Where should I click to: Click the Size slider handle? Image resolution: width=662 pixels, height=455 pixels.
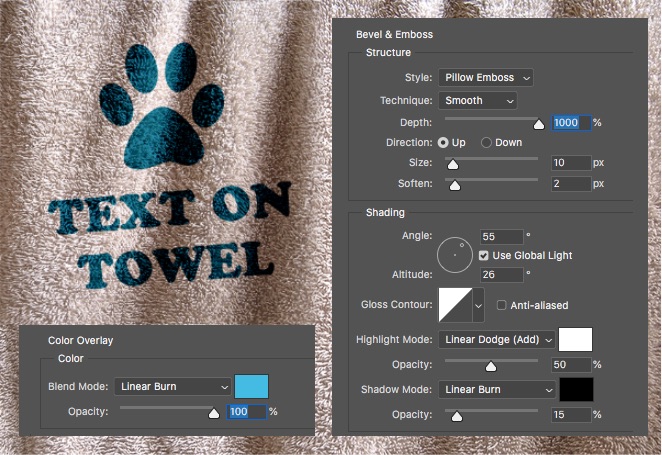coord(452,164)
